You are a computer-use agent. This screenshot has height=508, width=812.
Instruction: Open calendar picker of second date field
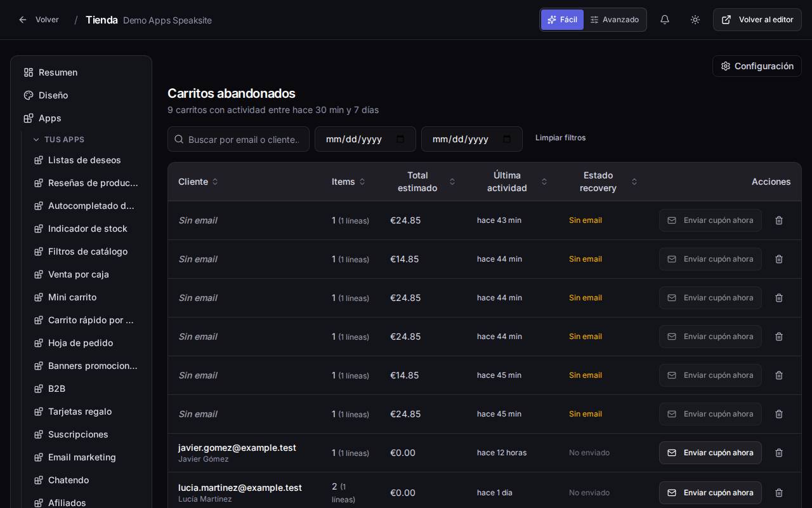[x=507, y=139]
